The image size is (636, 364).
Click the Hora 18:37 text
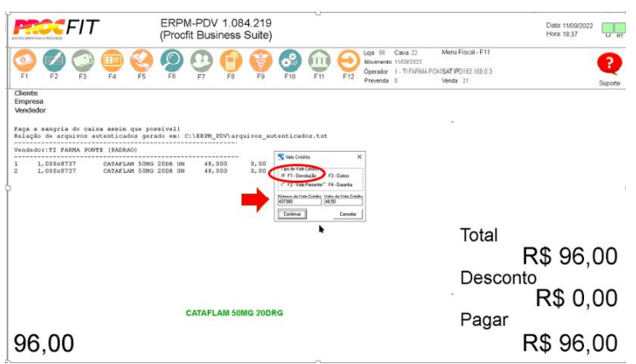point(561,34)
